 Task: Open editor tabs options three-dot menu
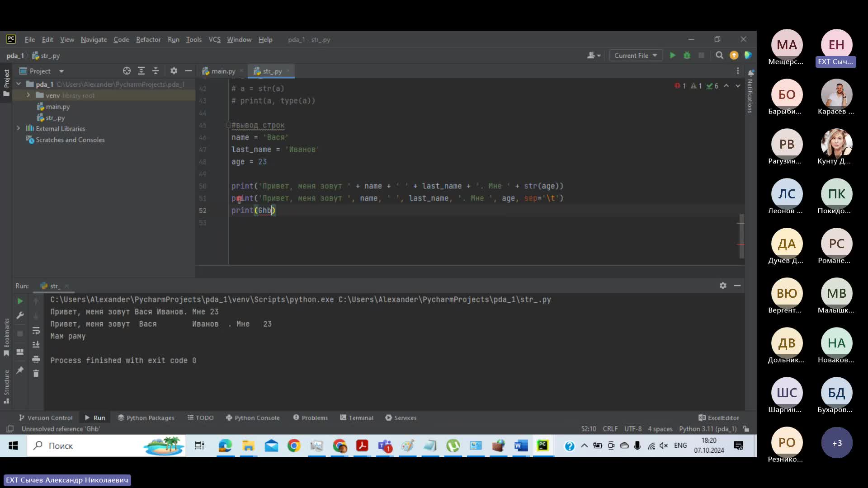coord(738,71)
